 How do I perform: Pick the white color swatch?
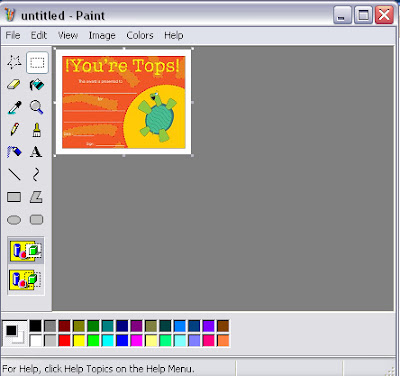pos(35,340)
